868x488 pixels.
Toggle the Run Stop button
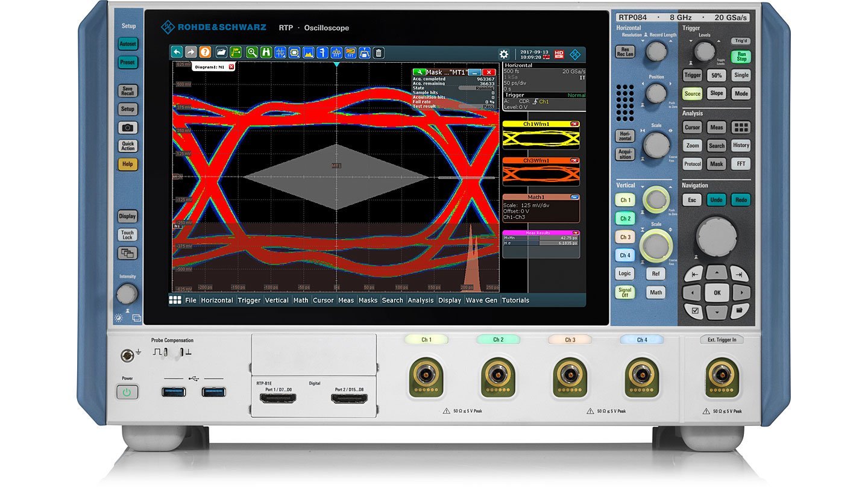(740, 56)
